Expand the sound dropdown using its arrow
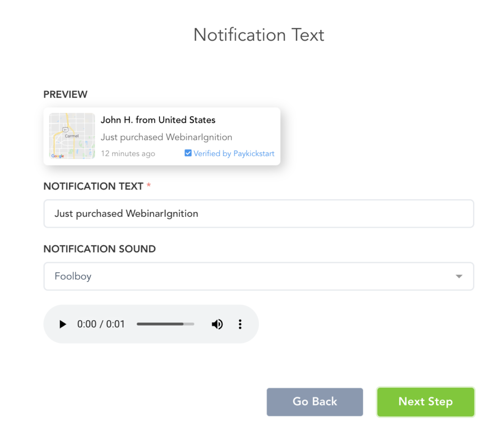The height and width of the screenshot is (448, 501). (x=458, y=277)
